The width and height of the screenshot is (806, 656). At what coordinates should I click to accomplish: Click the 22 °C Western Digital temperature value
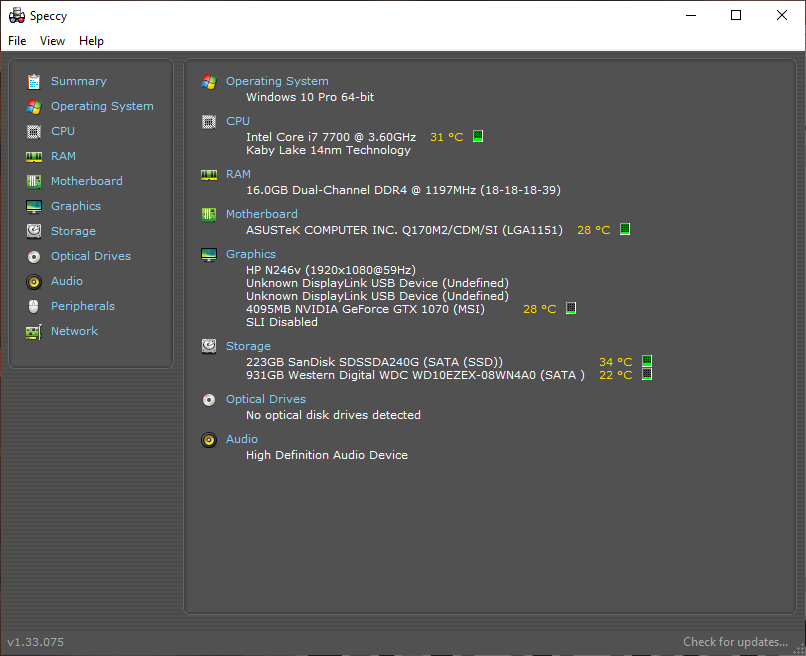[x=615, y=375]
